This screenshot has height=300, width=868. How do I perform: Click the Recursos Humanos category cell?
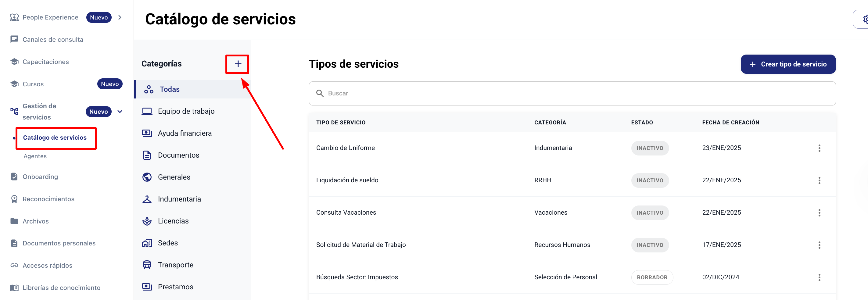[562, 245]
